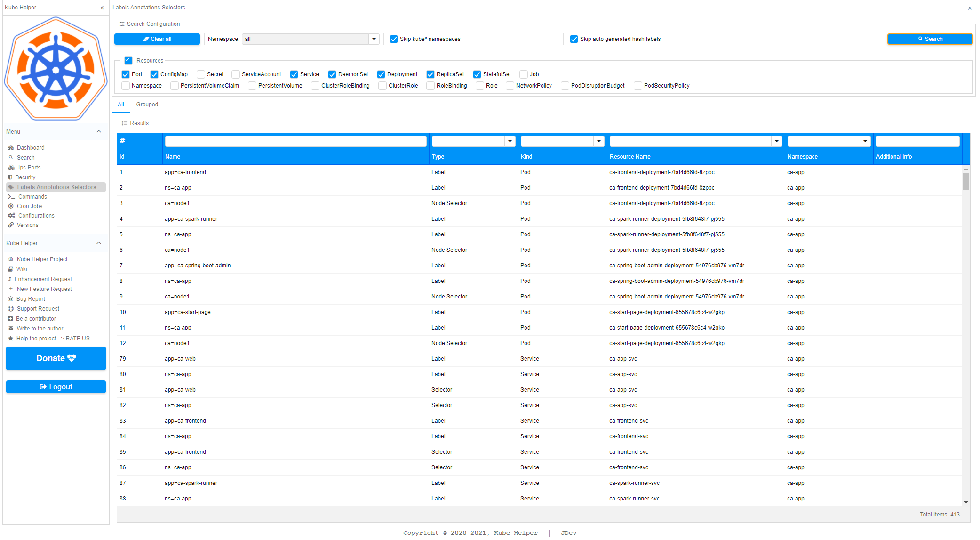
Task: Click the Configurations gears icon
Action: click(11, 216)
